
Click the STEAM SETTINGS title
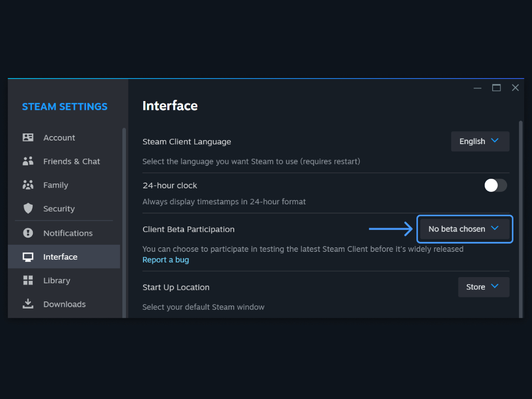tap(65, 107)
